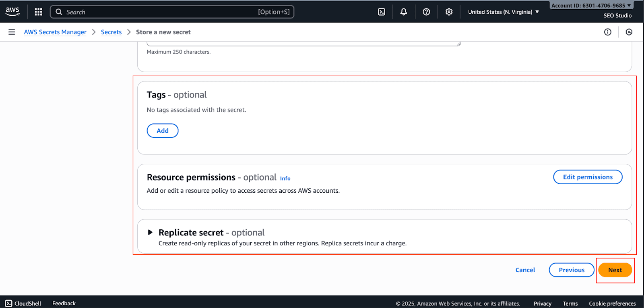Screen dimensions: 644x308
Task: Open the United States (N. Virginia) region dropdown
Action: 503,12
